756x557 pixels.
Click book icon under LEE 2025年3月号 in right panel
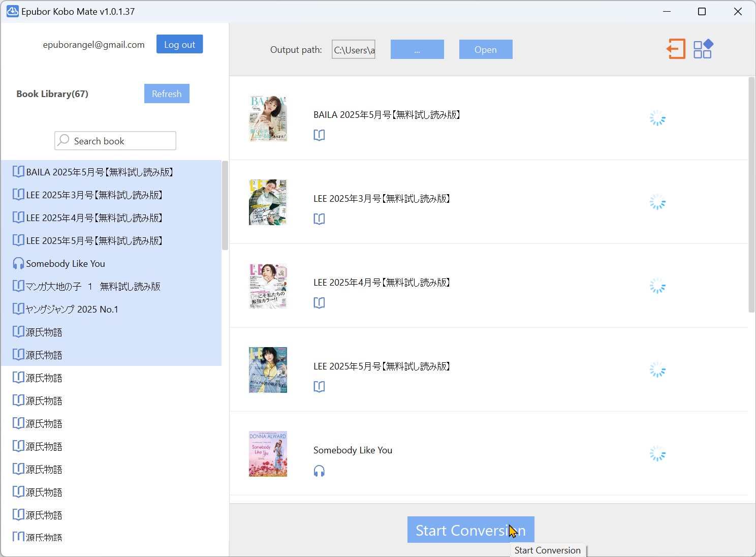tap(319, 219)
